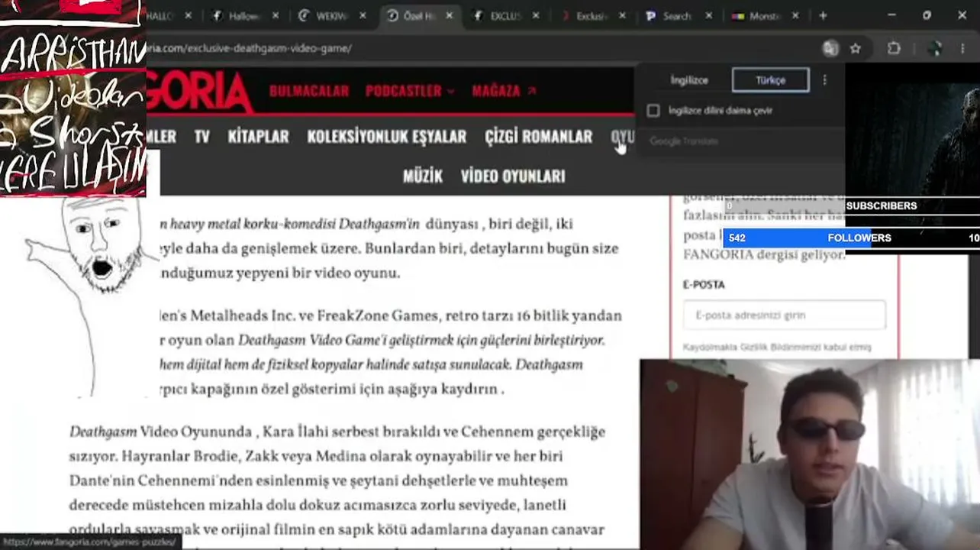Open the browser profile avatar
The height and width of the screenshot is (550, 980).
pos(934,48)
